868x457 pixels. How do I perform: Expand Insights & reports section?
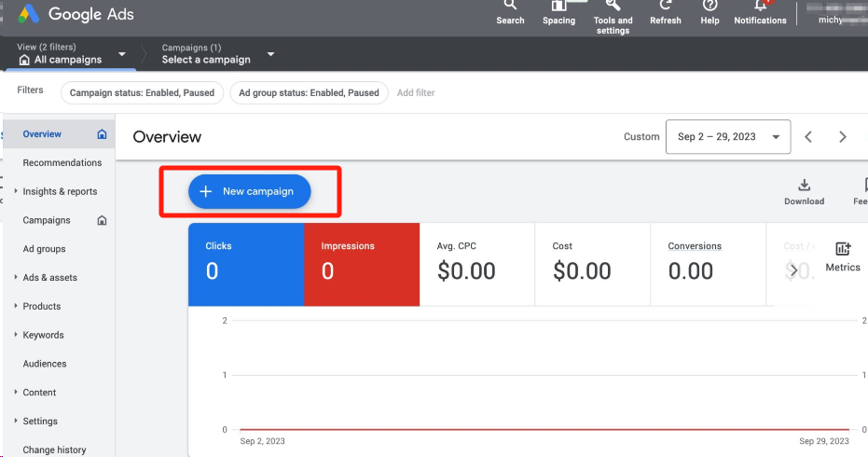[16, 191]
